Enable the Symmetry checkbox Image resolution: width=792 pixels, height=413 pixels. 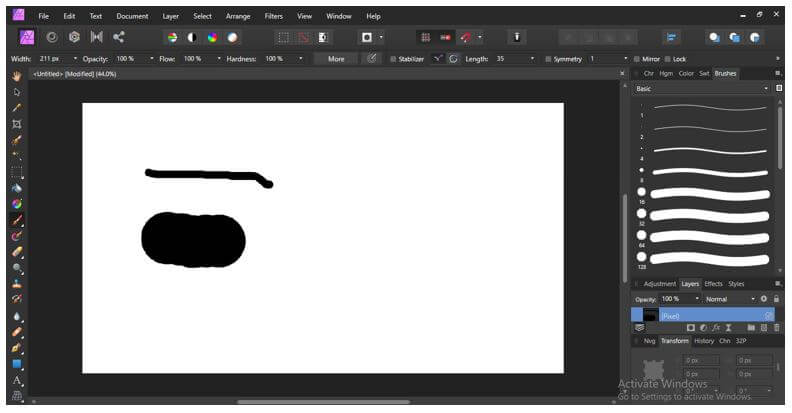tap(548, 59)
